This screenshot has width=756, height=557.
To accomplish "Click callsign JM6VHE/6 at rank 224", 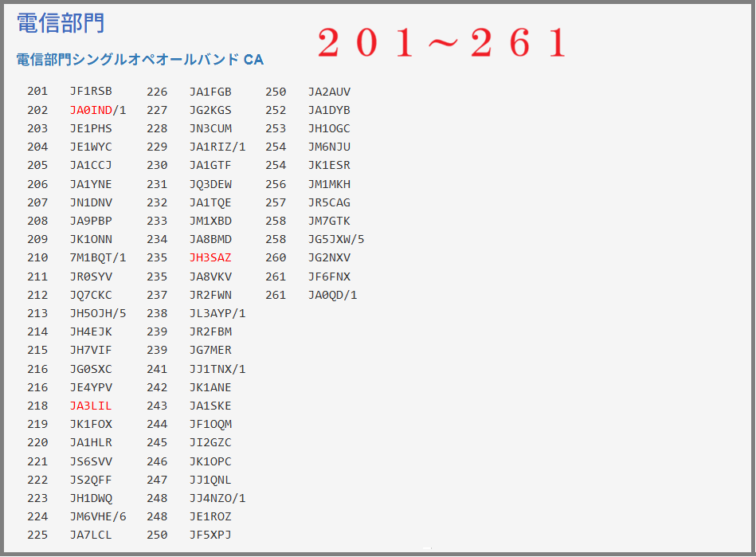I will (x=98, y=516).
